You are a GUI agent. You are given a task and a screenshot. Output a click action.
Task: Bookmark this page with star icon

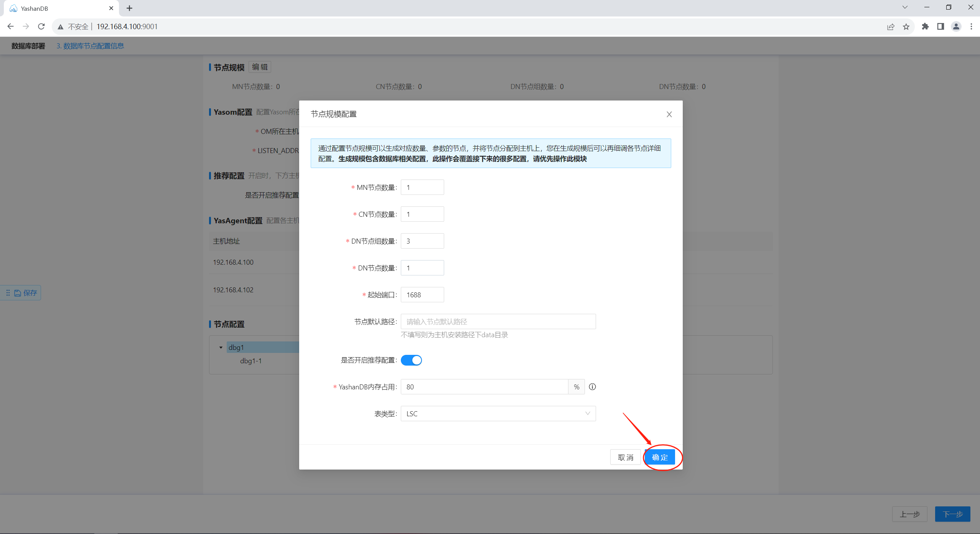(906, 26)
